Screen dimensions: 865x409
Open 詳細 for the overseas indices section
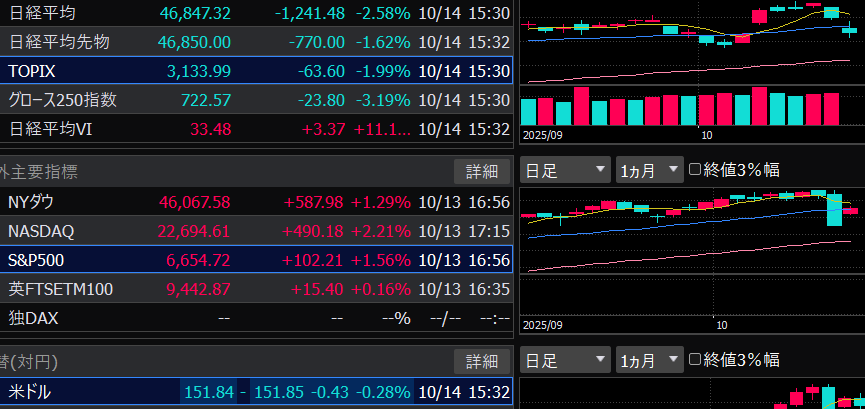click(482, 171)
